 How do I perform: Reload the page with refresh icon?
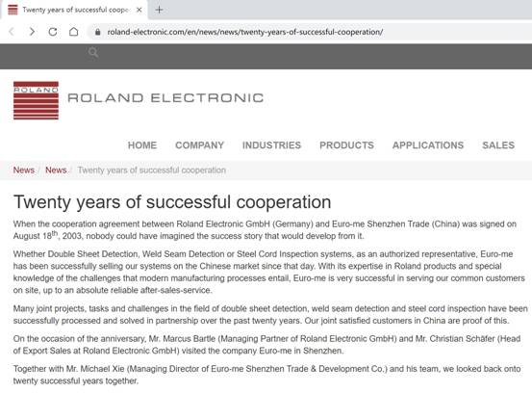click(53, 32)
